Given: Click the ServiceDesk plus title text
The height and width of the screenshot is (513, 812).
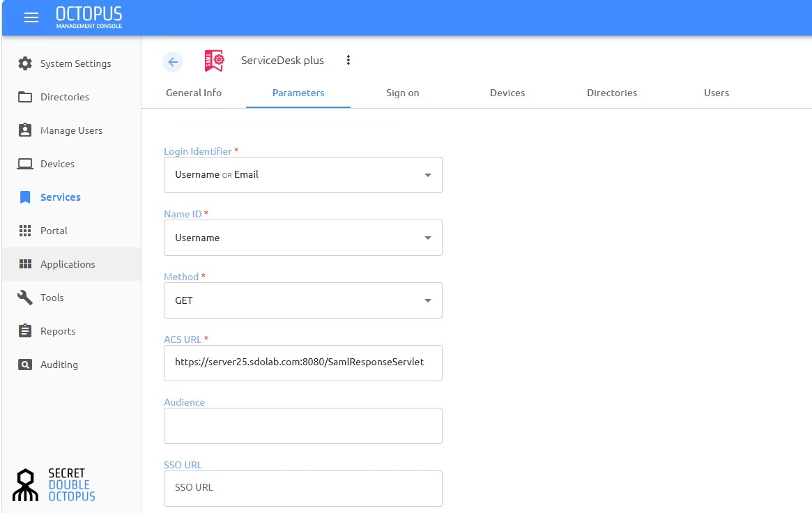Looking at the screenshot, I should point(282,61).
